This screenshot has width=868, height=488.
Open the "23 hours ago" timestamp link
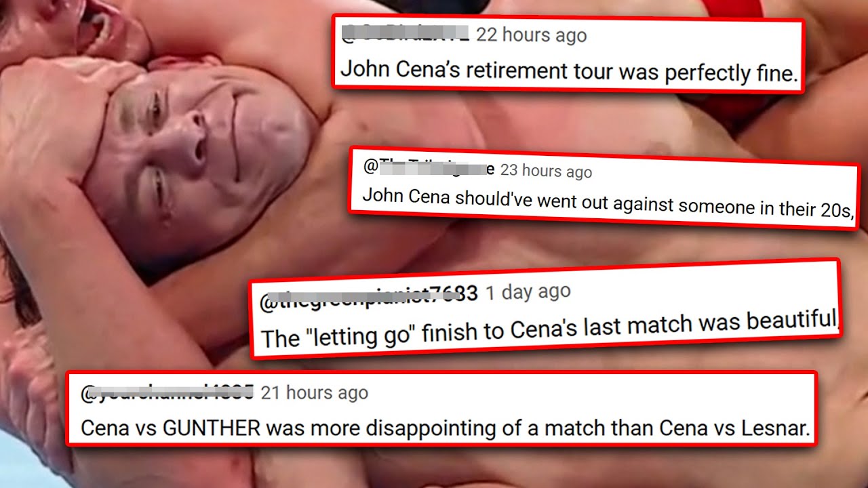[x=546, y=170]
